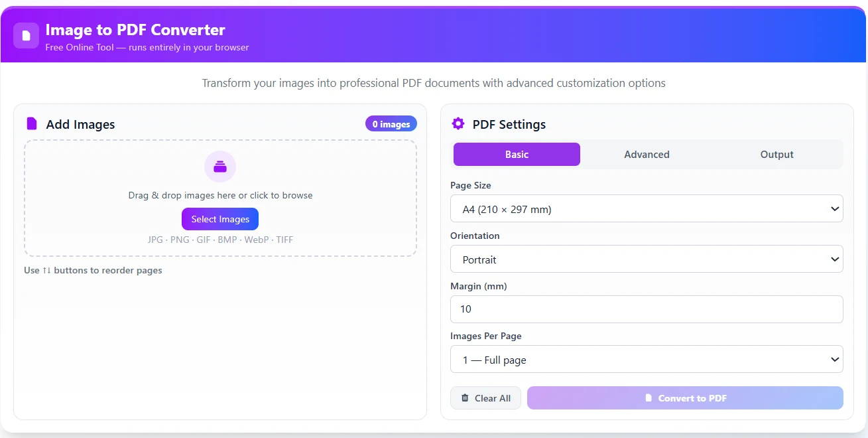Switch to the Basic tab

click(517, 154)
